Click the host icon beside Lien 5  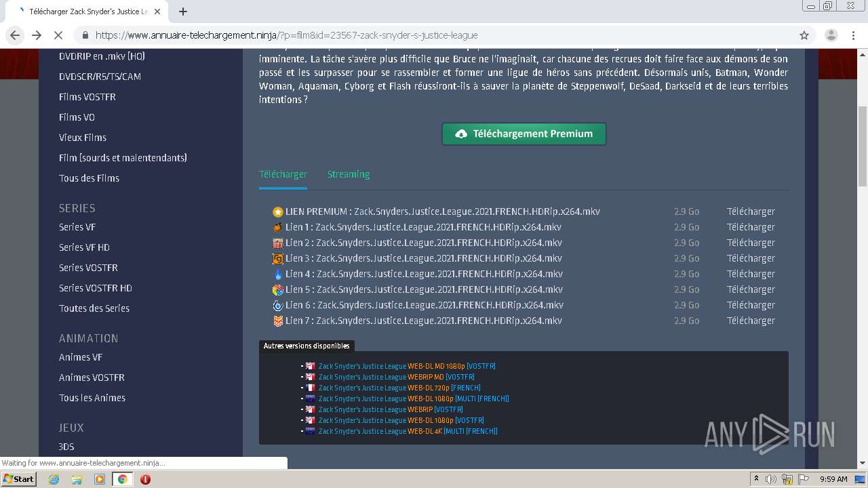coord(278,289)
